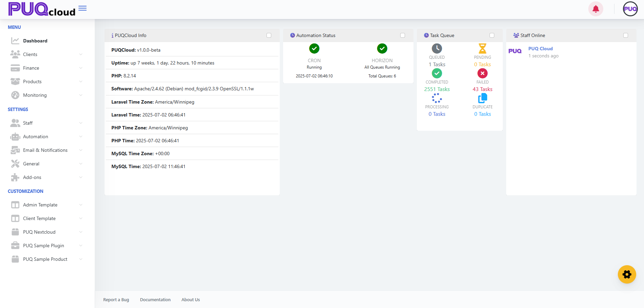Image resolution: width=644 pixels, height=308 pixels.
Task: Open the Monitoring menu item
Action: pyautogui.click(x=47, y=95)
